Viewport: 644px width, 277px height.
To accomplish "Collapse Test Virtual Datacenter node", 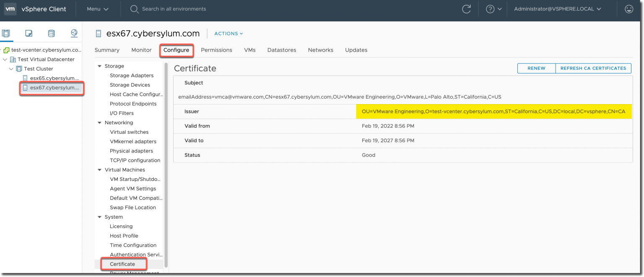I will [5, 60].
